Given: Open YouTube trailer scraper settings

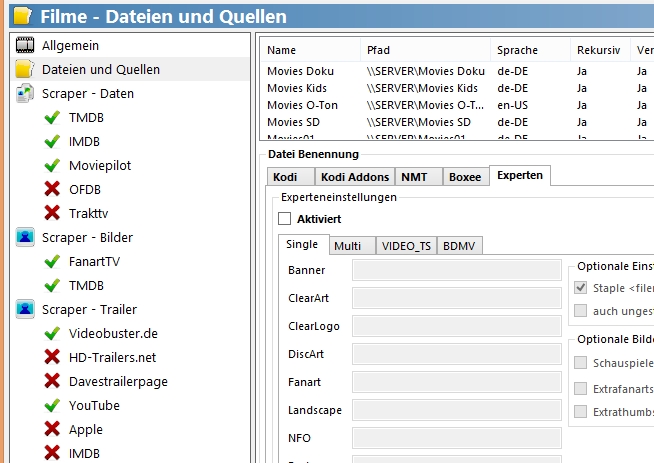Looking at the screenshot, I should click(x=94, y=405).
